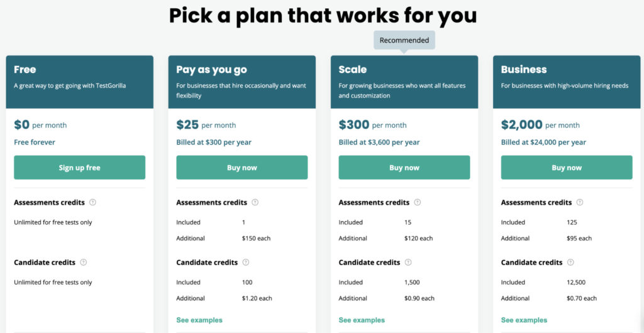Image resolution: width=644 pixels, height=333 pixels.
Task: Click Buy now for Pay as you go
Action: tap(241, 167)
